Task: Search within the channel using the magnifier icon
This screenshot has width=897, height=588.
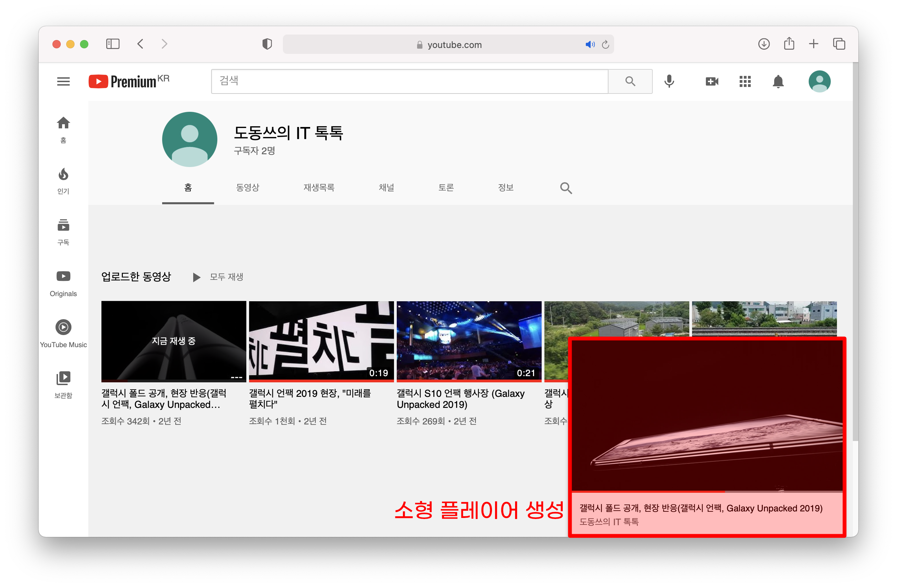Action: [x=566, y=188]
